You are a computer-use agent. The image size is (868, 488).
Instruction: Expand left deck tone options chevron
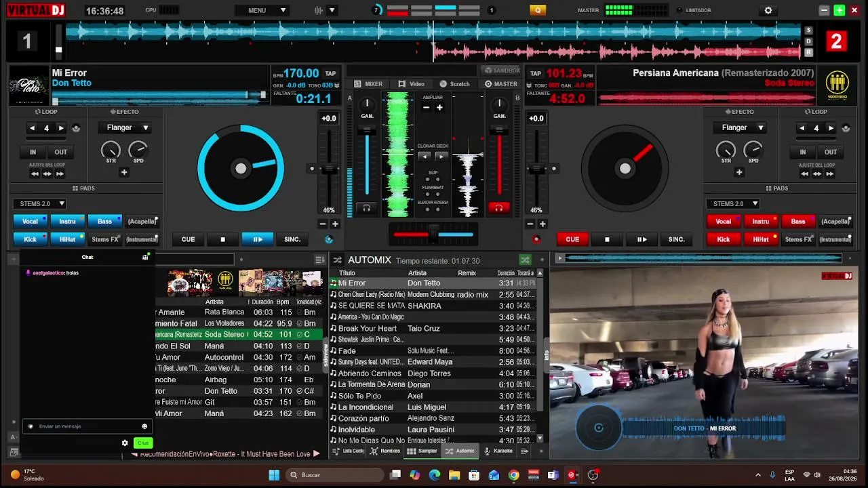[x=336, y=85]
